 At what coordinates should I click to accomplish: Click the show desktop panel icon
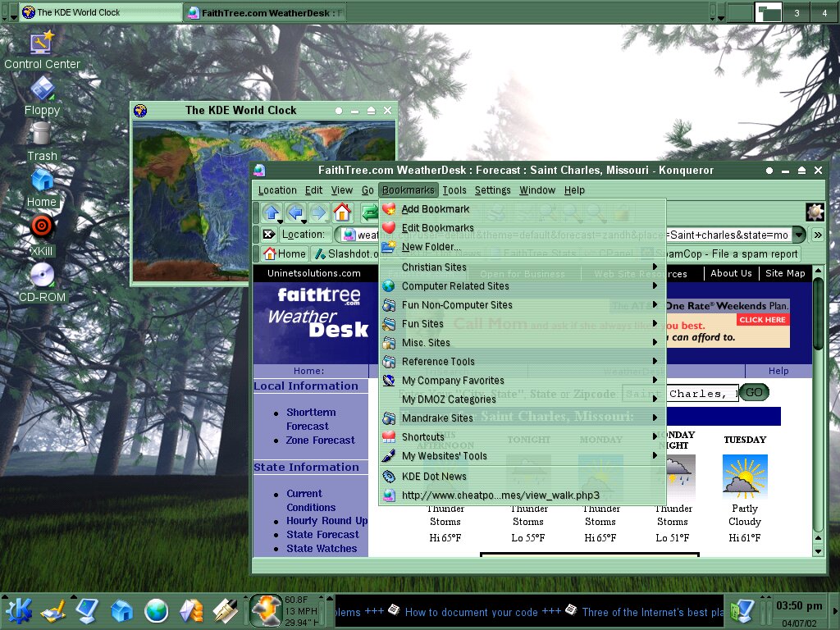53,611
